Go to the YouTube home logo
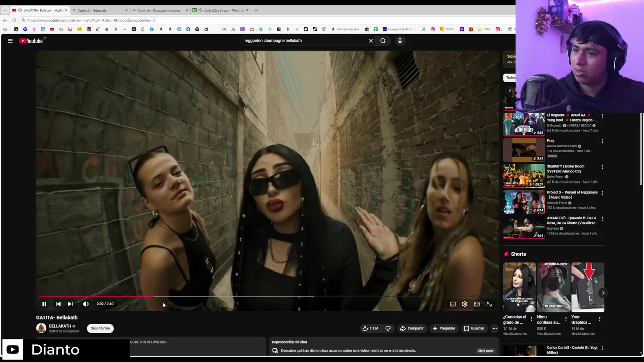The width and height of the screenshot is (644, 362). click(31, 41)
